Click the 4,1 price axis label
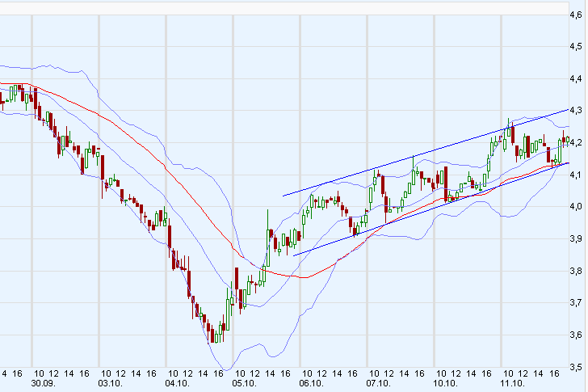 tap(576, 175)
